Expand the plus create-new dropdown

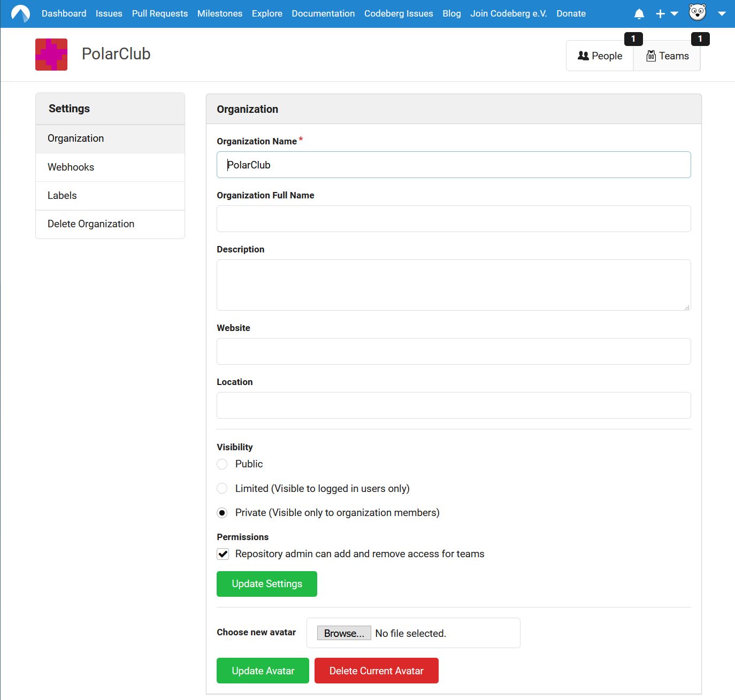point(667,14)
